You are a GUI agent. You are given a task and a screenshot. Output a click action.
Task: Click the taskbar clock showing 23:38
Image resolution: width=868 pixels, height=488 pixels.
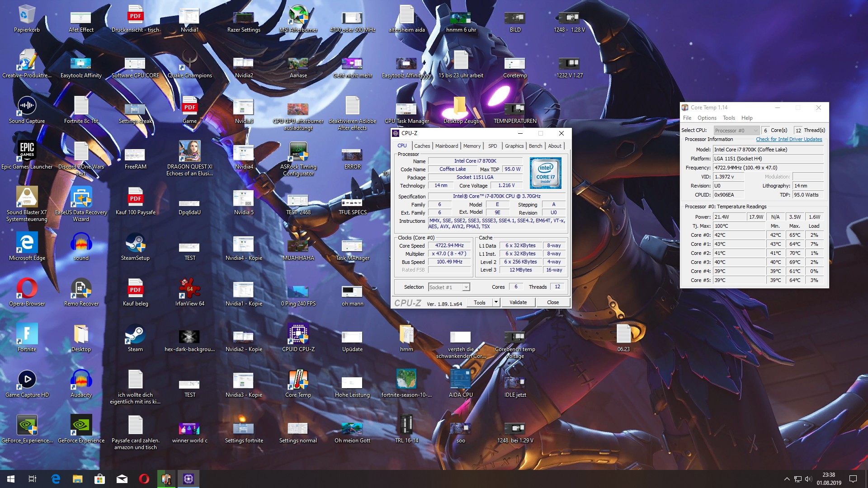829,479
